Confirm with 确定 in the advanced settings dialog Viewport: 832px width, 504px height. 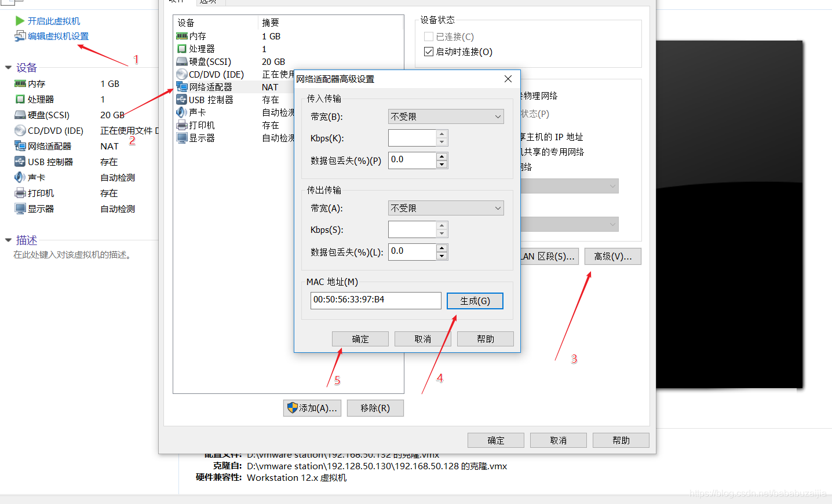coord(360,339)
